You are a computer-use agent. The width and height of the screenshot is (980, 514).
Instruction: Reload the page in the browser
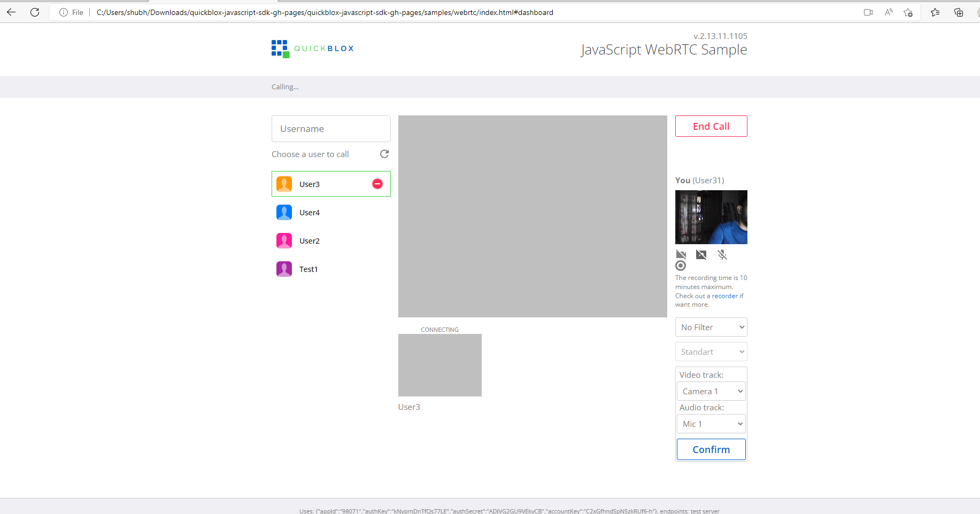click(35, 12)
